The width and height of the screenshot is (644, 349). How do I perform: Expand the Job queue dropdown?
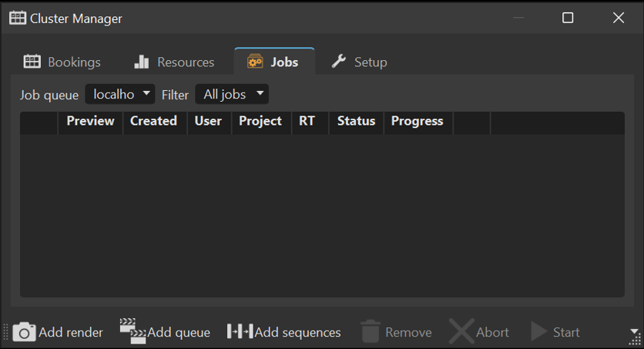click(120, 95)
